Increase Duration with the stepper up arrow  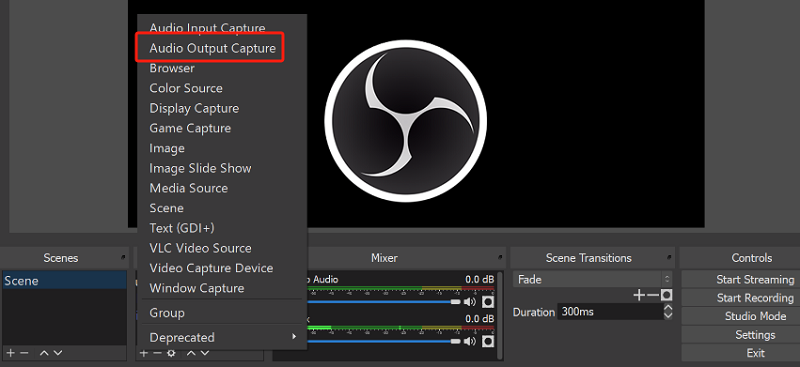click(668, 308)
